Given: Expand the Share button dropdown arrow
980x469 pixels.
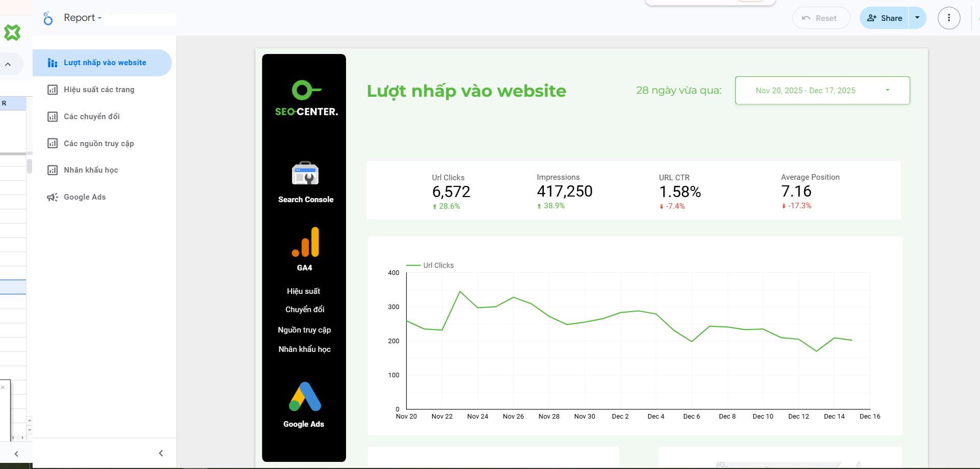Looking at the screenshot, I should [x=917, y=18].
